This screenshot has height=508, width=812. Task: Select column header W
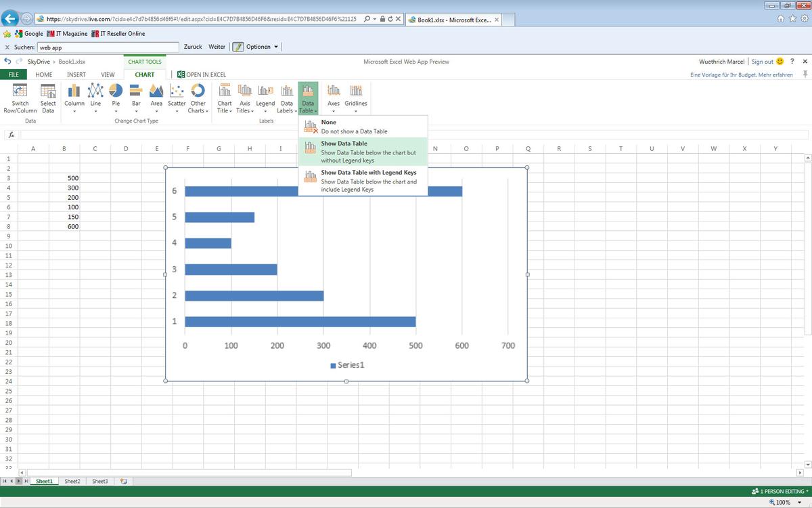tap(713, 149)
